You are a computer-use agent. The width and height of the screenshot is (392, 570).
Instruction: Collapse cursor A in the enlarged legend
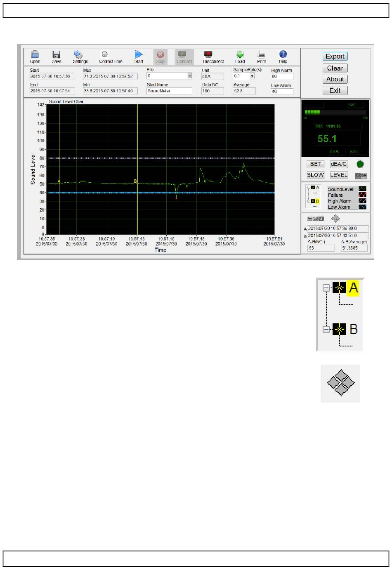point(326,288)
